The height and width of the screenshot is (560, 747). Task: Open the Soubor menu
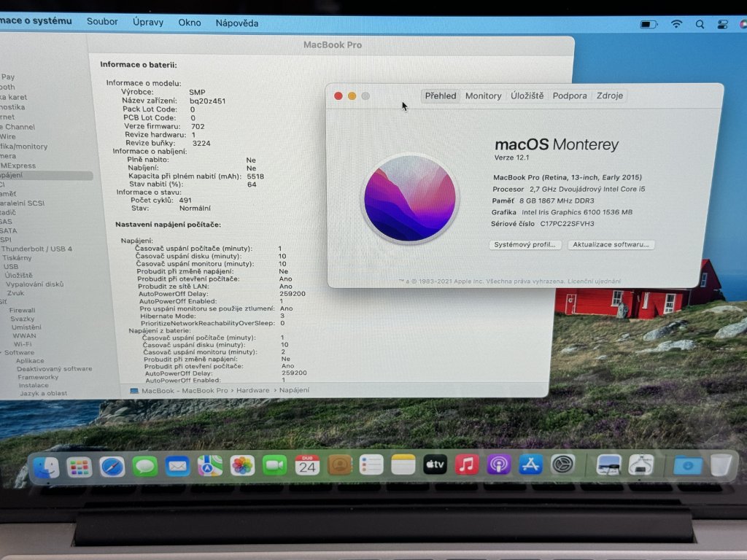(102, 21)
